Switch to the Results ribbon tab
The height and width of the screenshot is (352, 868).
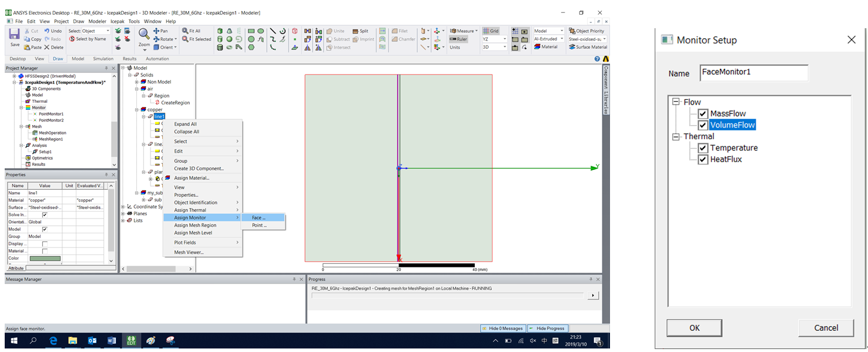coord(129,59)
